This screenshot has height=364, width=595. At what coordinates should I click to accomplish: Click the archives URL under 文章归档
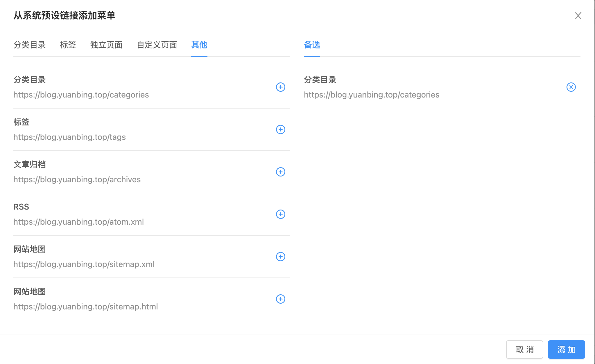coord(77,179)
